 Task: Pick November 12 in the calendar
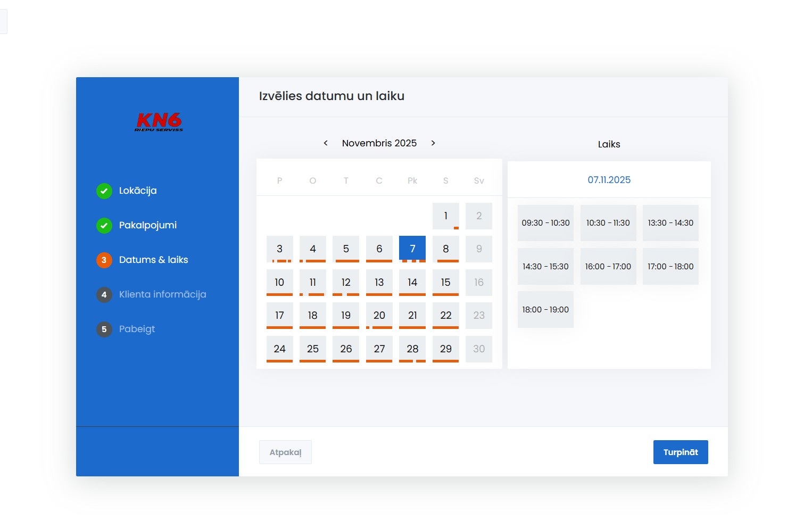point(346,282)
